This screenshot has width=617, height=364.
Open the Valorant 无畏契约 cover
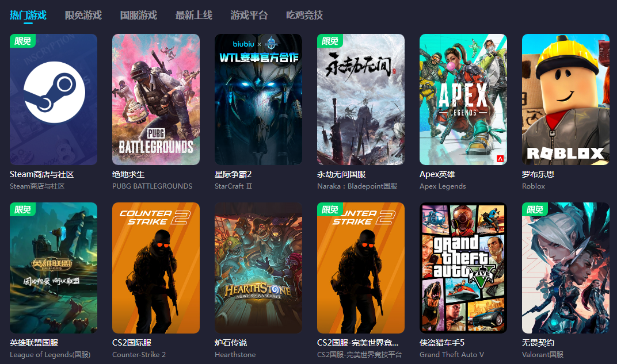565,268
